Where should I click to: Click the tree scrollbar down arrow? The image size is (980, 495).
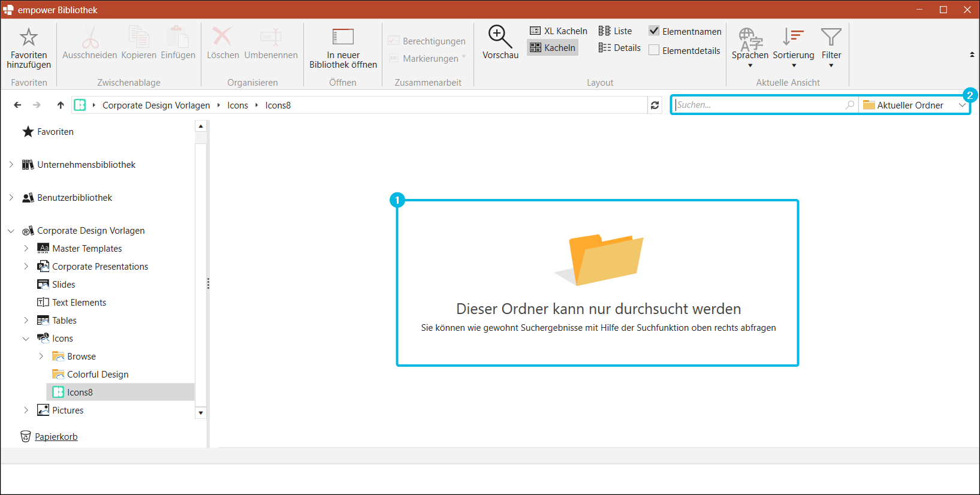coord(201,413)
